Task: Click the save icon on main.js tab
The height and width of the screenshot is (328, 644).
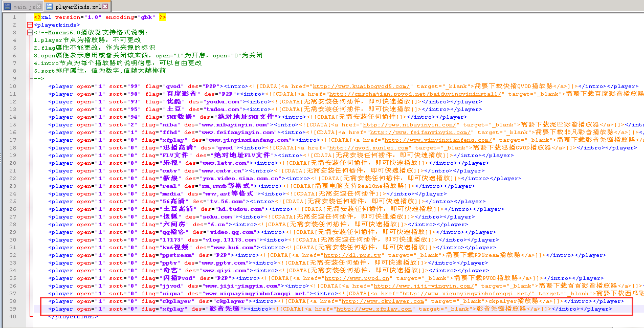Action: coord(7,7)
